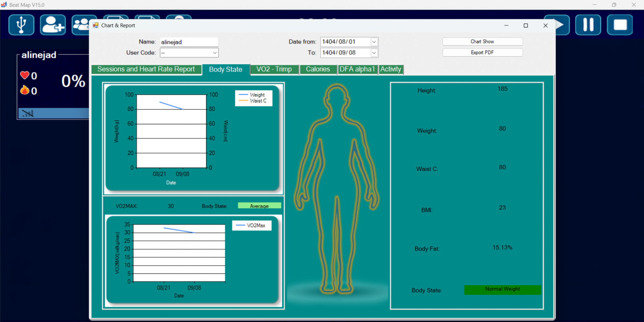
Task: Click the calories flame icon
Action: (x=25, y=90)
